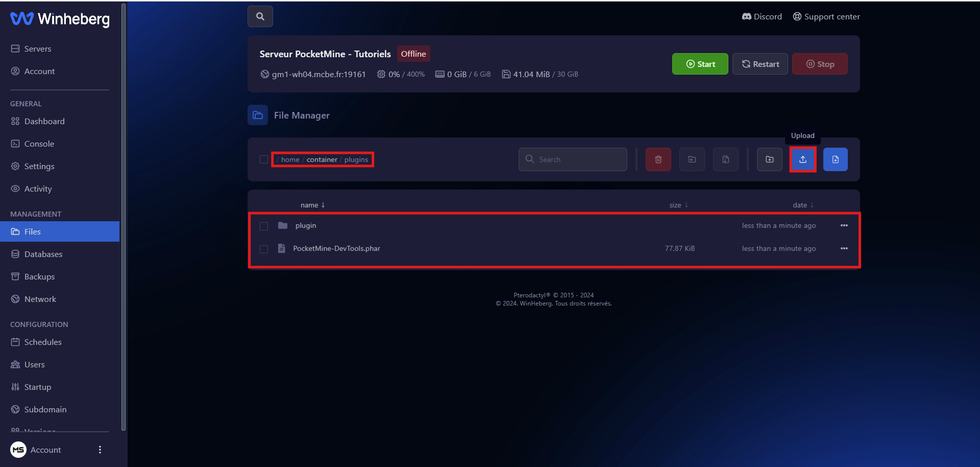980x467 pixels.
Task: Click the move files toolbar icon
Action: coord(692,159)
